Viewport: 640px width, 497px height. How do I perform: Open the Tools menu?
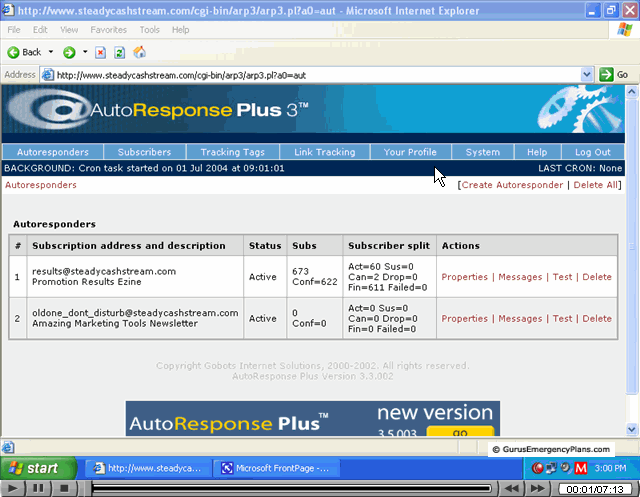(149, 30)
